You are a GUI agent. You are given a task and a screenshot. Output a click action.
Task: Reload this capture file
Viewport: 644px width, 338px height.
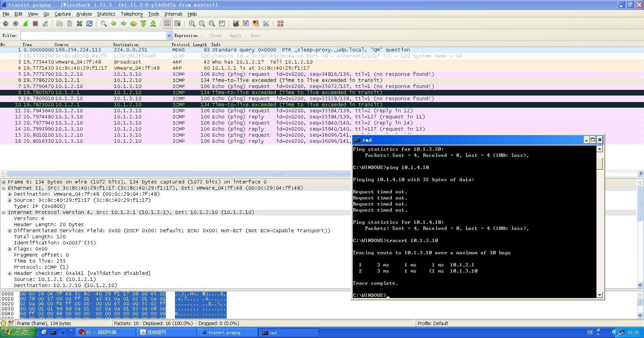(89, 24)
